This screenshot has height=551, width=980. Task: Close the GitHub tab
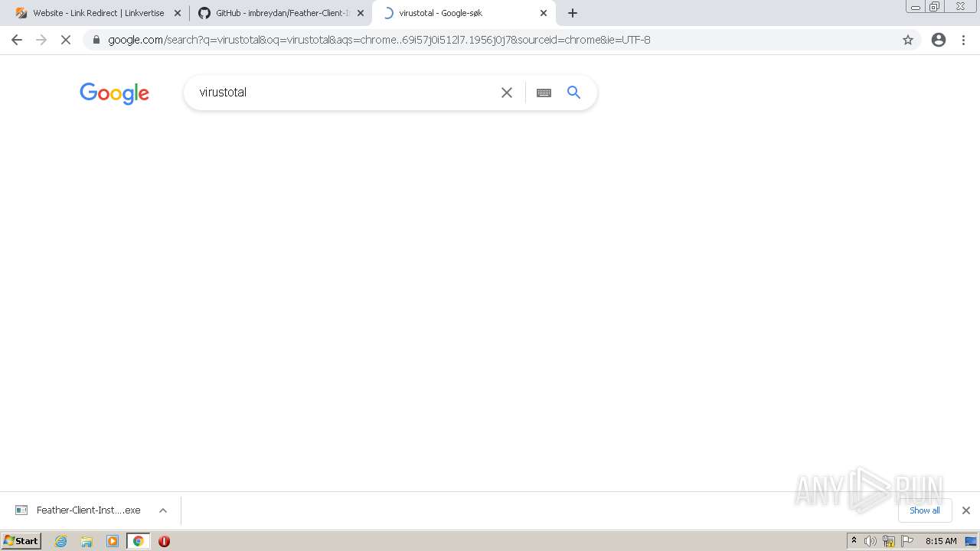point(361,13)
